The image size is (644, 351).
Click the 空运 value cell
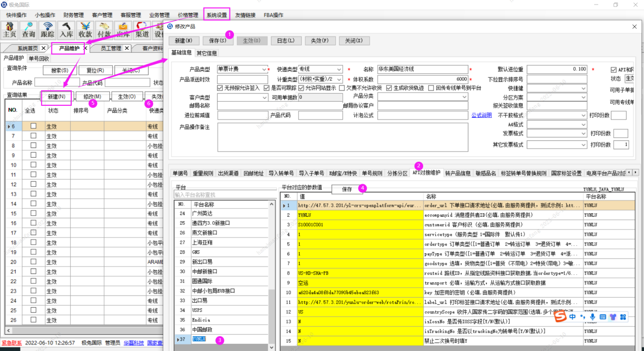click(x=359, y=283)
